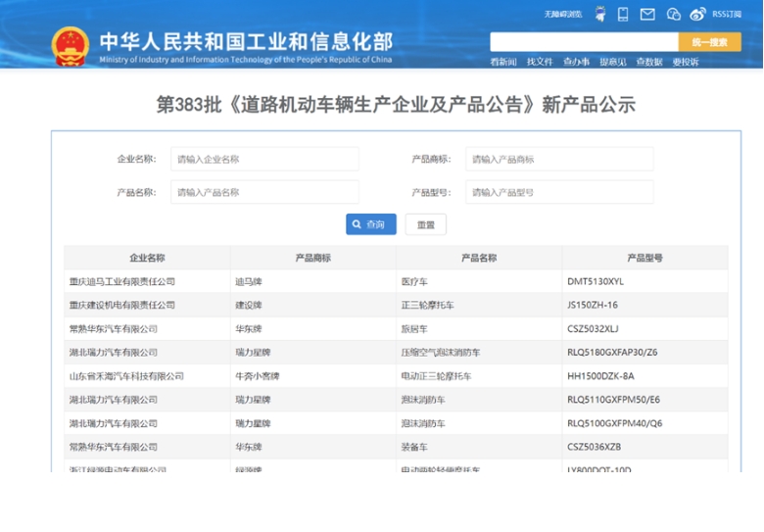Click model number RLQ5180GXFAP30/Z6
Screen dimensions: 764x532
(x=612, y=353)
